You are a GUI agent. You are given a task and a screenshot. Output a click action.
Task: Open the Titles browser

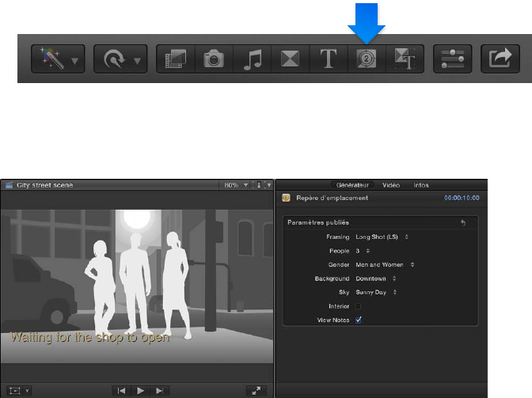pyautogui.click(x=329, y=59)
